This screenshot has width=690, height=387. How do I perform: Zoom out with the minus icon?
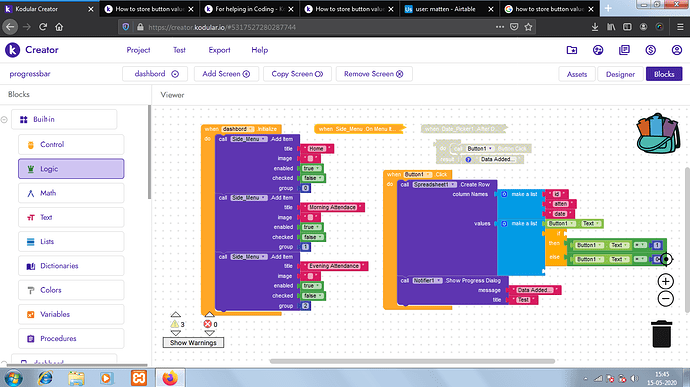[x=665, y=299]
